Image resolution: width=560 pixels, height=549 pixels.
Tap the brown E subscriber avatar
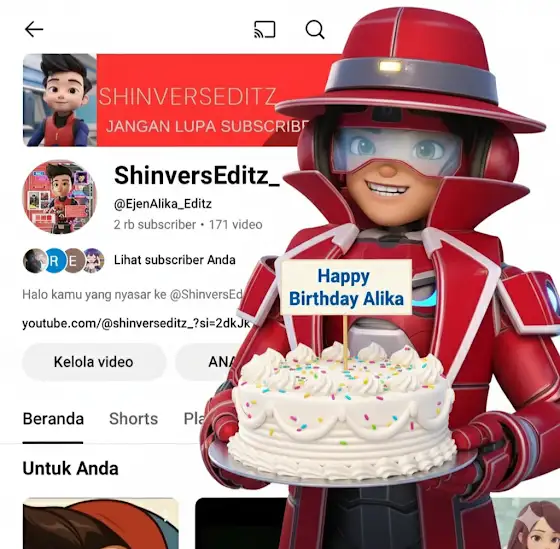(74, 260)
